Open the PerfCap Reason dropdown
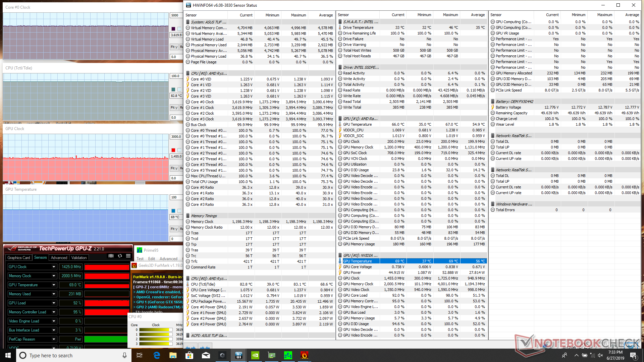644x362 pixels. click(x=54, y=339)
